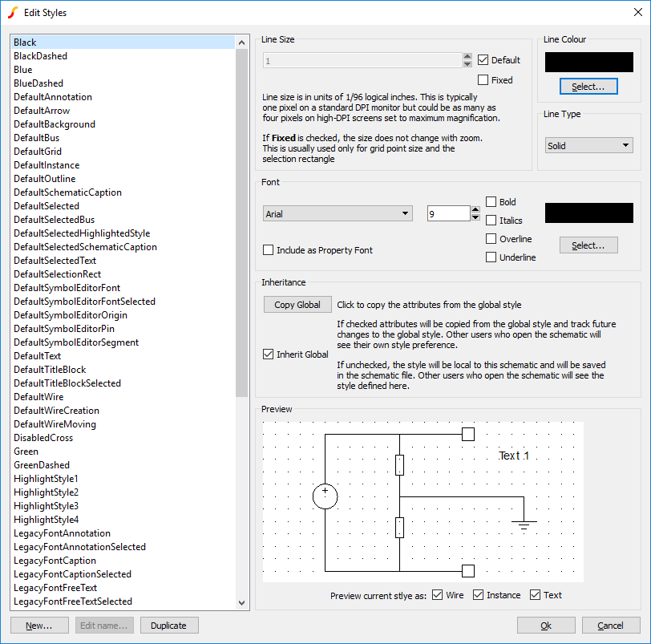Open the Line Type dropdown showing Solid
Image resolution: width=651 pixels, height=644 pixels.
point(588,144)
